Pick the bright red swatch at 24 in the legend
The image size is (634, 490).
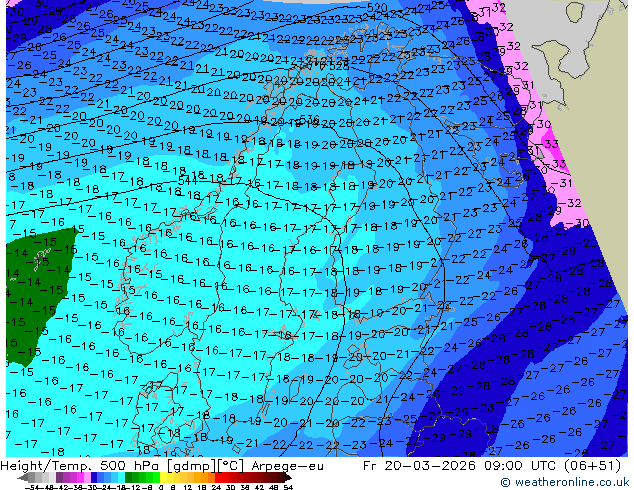[218, 478]
